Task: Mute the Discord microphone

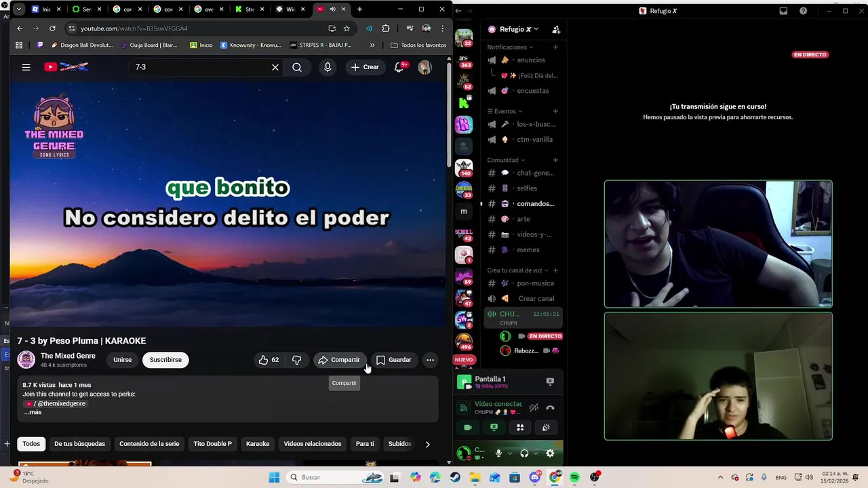Action: (498, 453)
